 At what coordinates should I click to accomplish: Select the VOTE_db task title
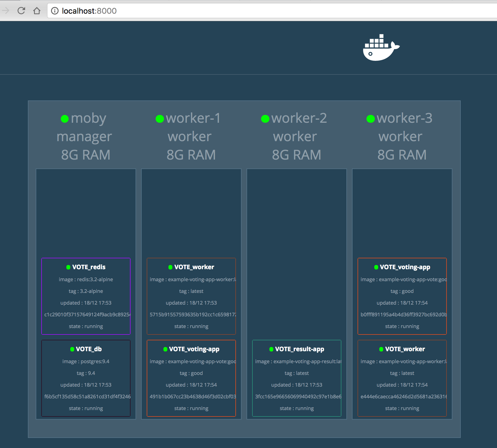tap(89, 349)
